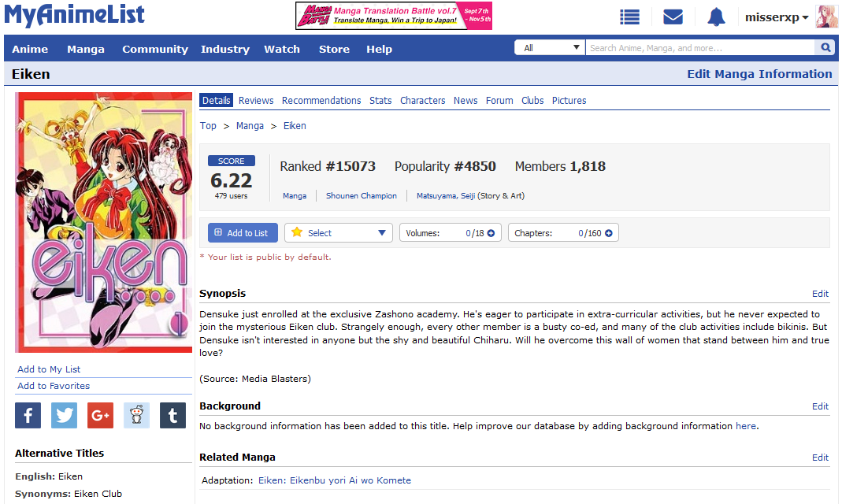Edit the Background section
842x504 pixels.
(x=820, y=406)
